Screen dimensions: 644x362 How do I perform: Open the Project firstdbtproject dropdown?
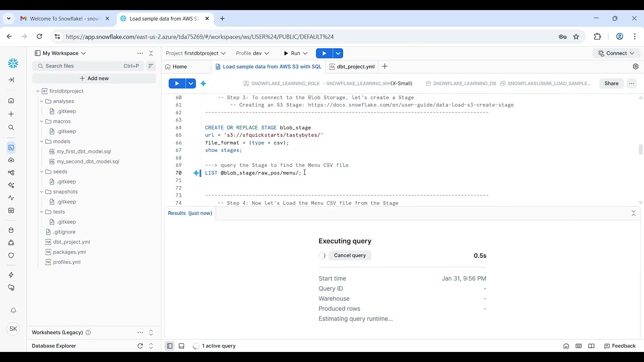(x=196, y=53)
